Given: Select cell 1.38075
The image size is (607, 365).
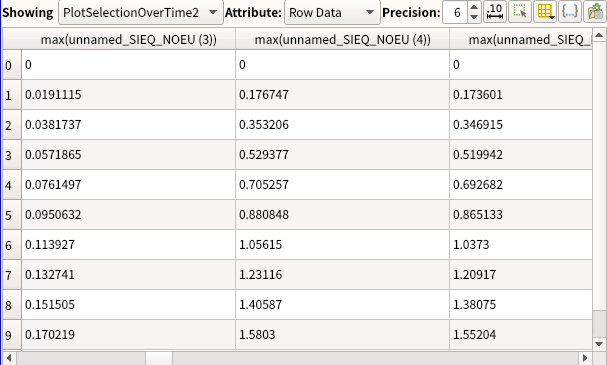Looking at the screenshot, I should (521, 305).
